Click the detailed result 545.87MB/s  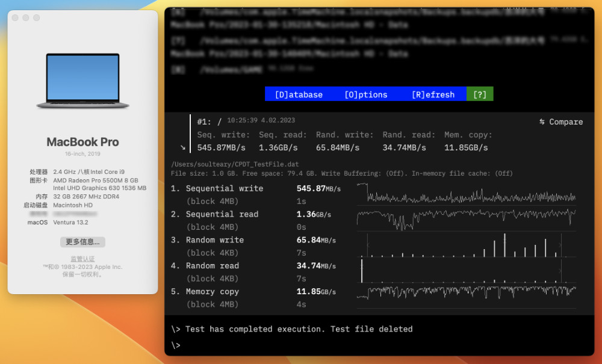pos(318,188)
